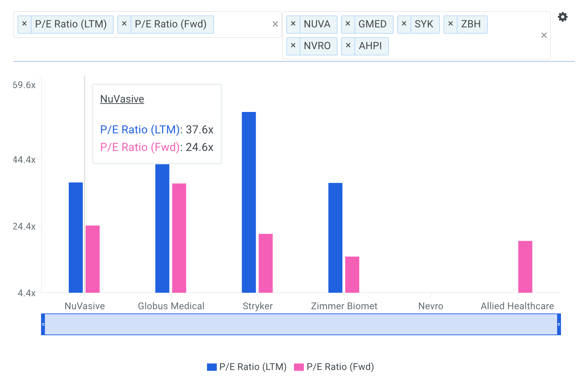This screenshot has height=384, width=588.
Task: Click Zimmer Biomet's blue LTM bar
Action: tap(335, 238)
